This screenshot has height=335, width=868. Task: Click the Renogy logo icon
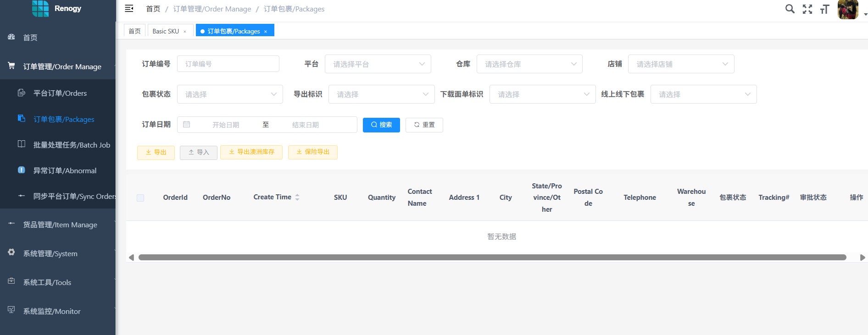[x=40, y=8]
